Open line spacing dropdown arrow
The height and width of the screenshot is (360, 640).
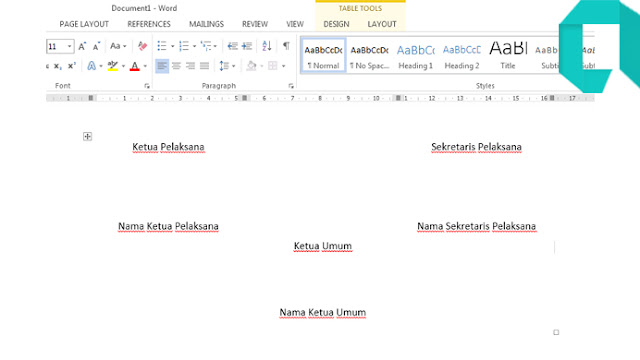click(233, 66)
